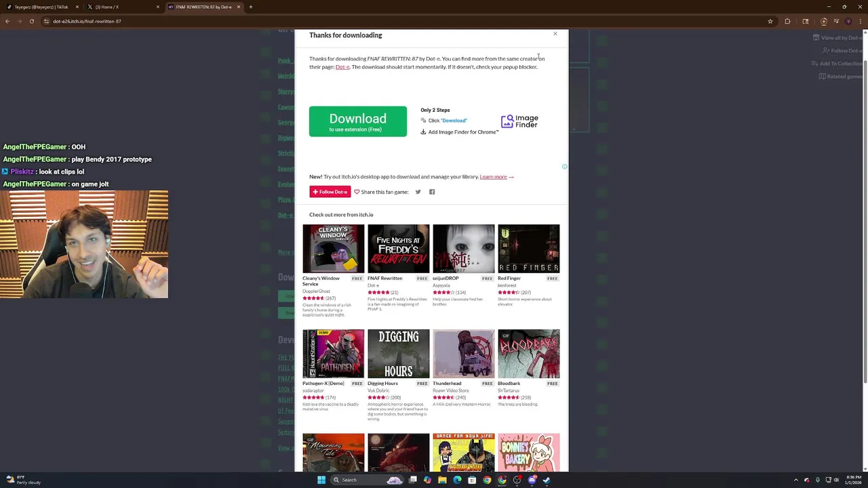The height and width of the screenshot is (488, 868).
Task: Click the blue "Download" step link
Action: (x=454, y=121)
